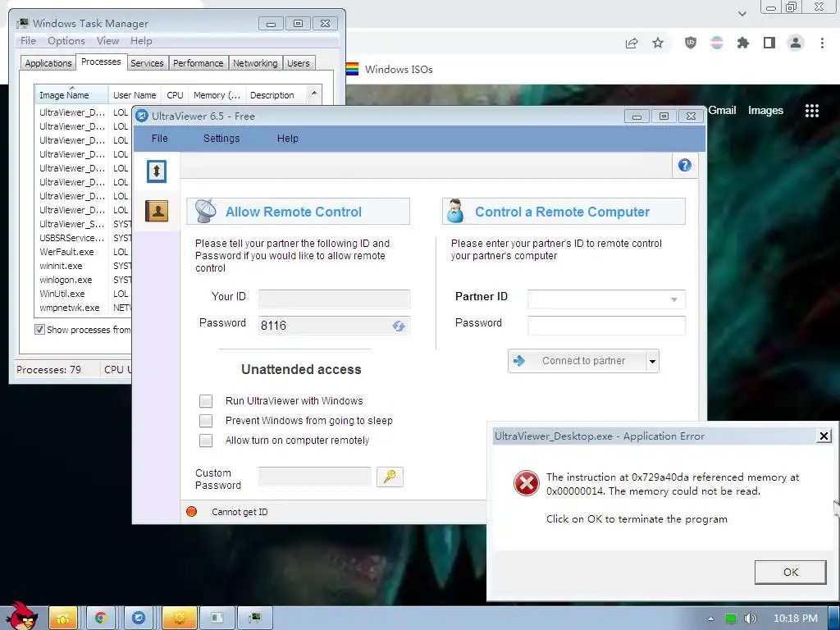This screenshot has height=630, width=840.
Task: Show hidden tray icons arrow
Action: 711,619
